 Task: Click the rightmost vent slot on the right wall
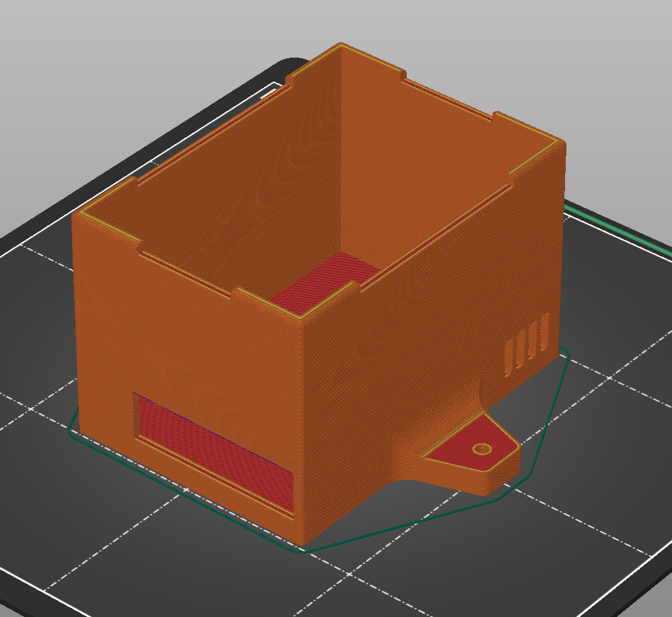pos(545,332)
